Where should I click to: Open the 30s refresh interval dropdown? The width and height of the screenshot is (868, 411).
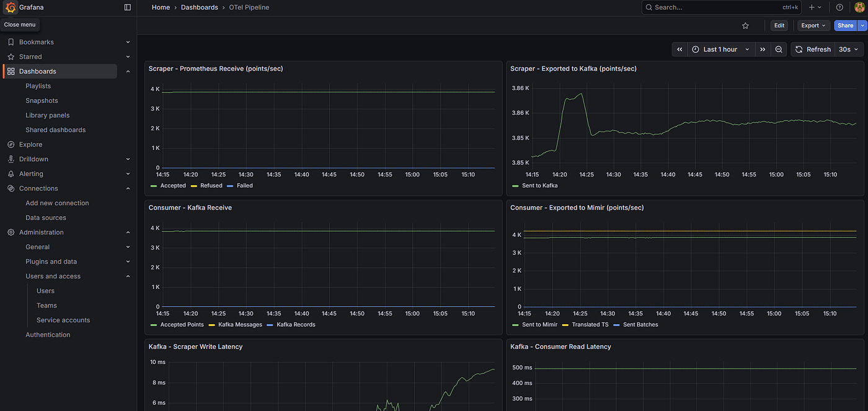point(849,50)
